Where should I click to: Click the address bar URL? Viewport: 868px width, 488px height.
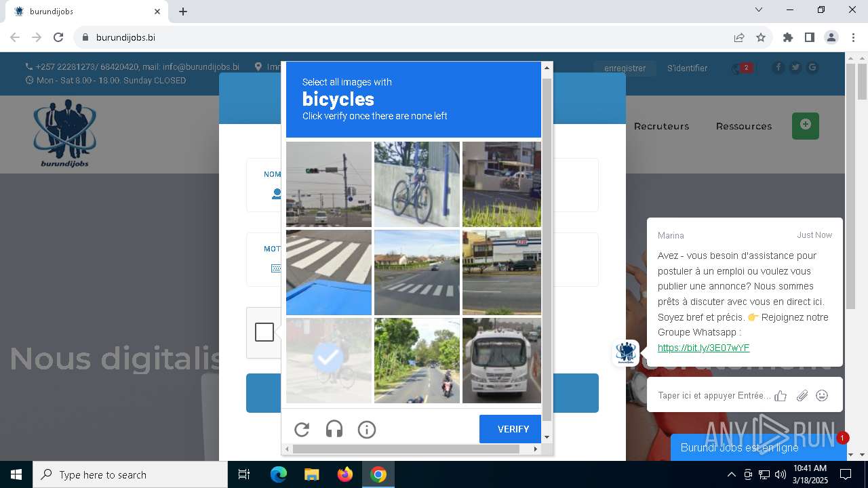[x=125, y=37]
